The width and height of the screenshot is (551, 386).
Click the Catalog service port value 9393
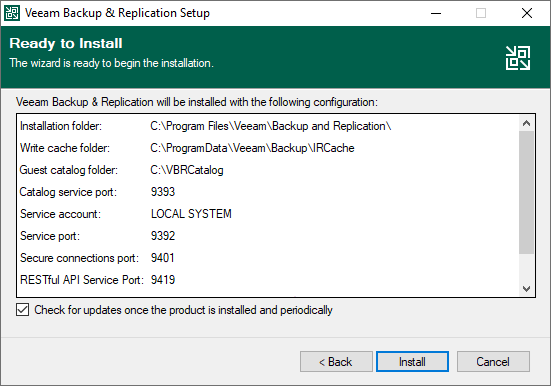(163, 192)
